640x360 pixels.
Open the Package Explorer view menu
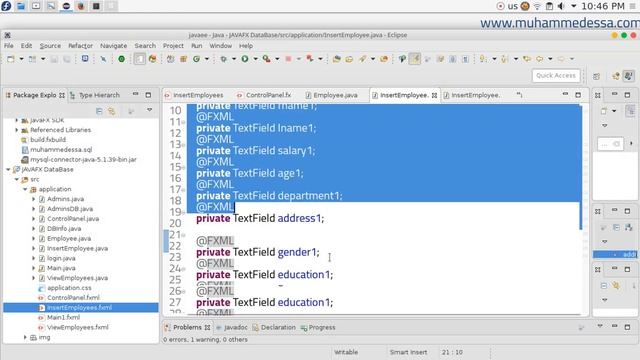click(149, 110)
